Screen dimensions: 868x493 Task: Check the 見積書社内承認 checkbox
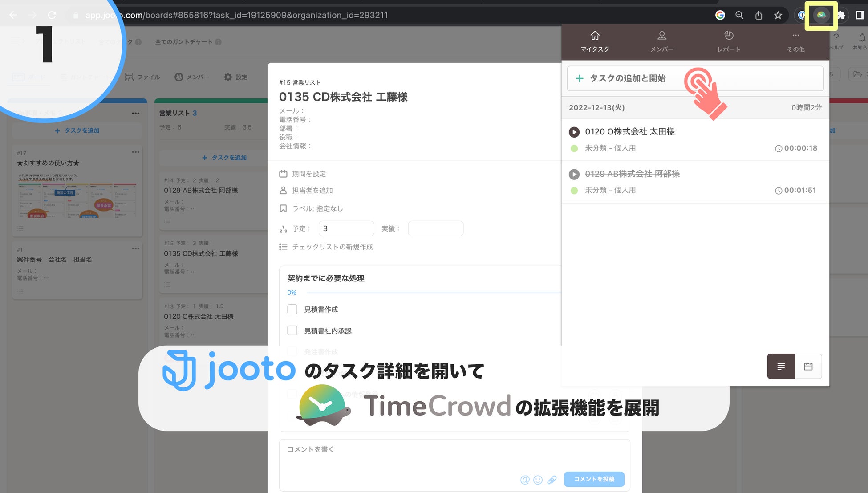click(x=292, y=330)
